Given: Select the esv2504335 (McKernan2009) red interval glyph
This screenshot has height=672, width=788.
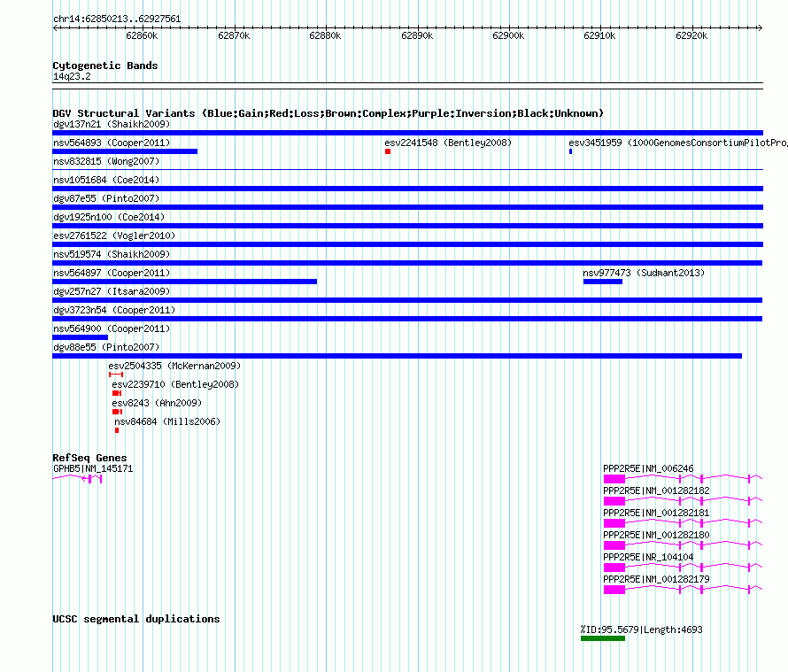Looking at the screenshot, I should tap(116, 375).
